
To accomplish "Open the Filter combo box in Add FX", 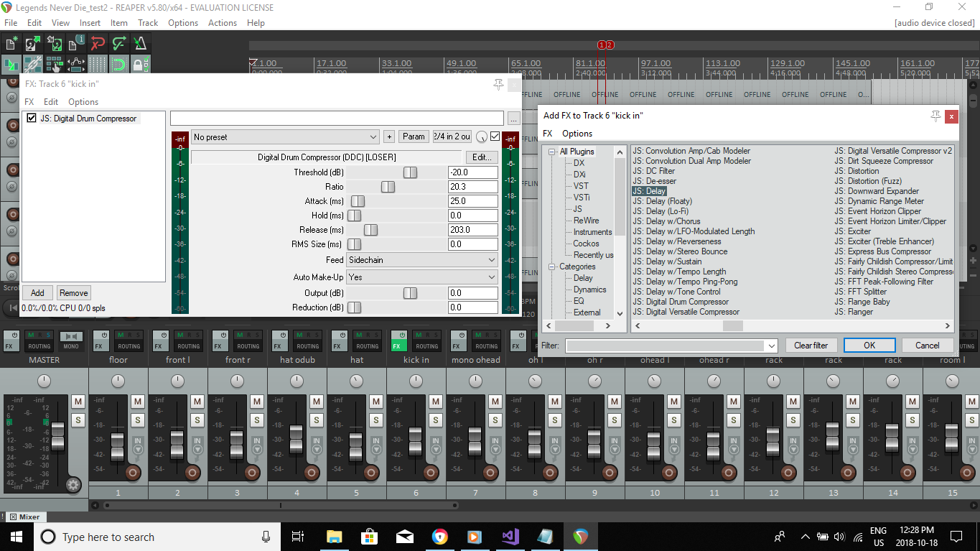I will coord(671,346).
